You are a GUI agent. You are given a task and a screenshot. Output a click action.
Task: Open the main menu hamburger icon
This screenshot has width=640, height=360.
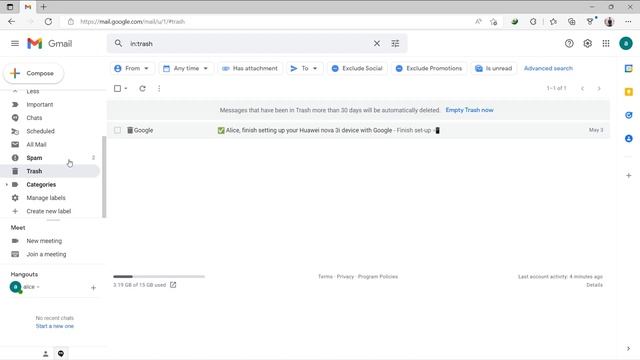(x=15, y=43)
